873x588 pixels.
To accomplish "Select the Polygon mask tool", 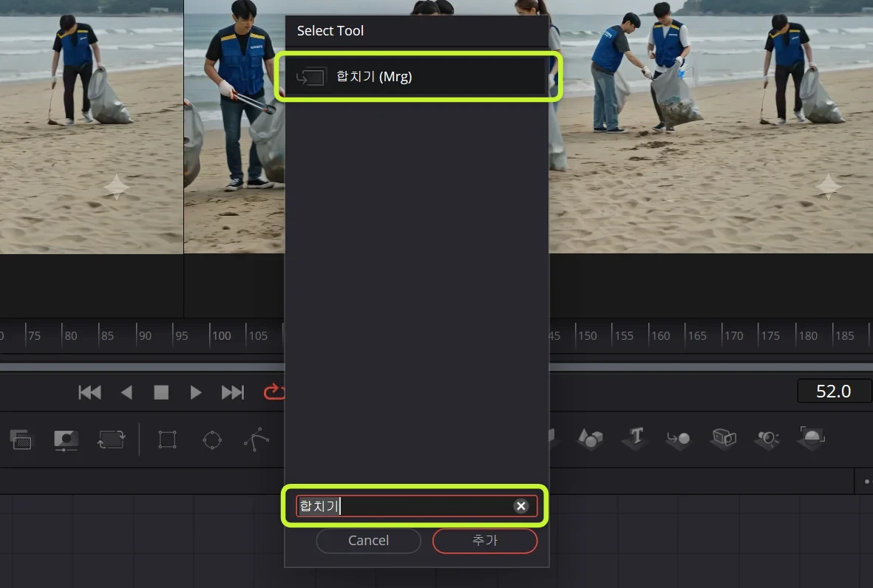I will click(x=257, y=440).
